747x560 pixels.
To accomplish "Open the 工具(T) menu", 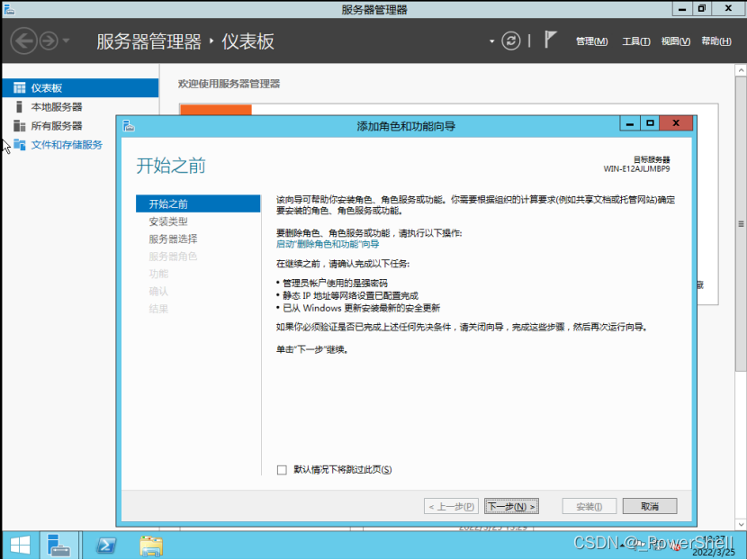I will (636, 41).
